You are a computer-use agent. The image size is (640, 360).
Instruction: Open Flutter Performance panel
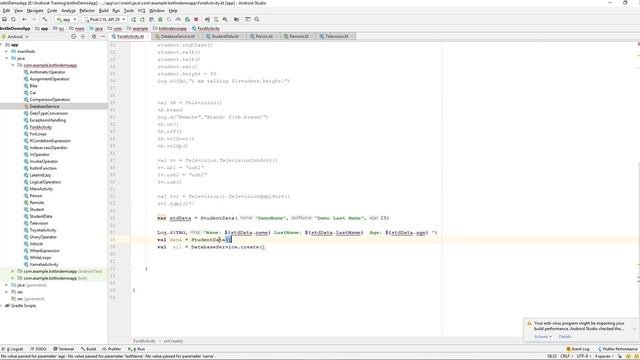617,349
